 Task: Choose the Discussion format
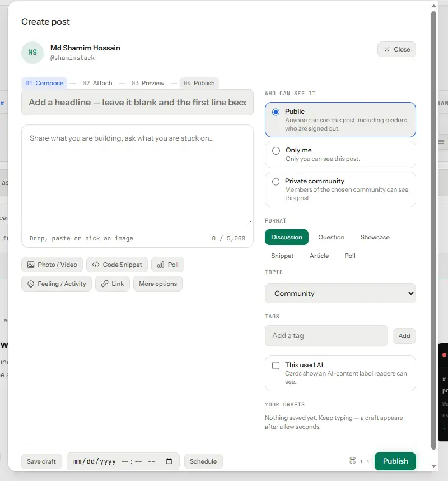point(287,237)
